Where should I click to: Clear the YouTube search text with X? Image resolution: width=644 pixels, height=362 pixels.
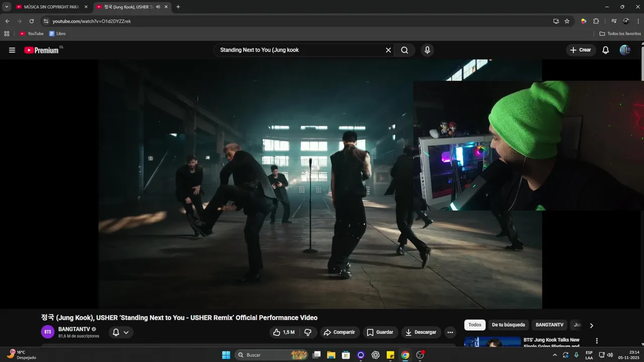pyautogui.click(x=388, y=50)
